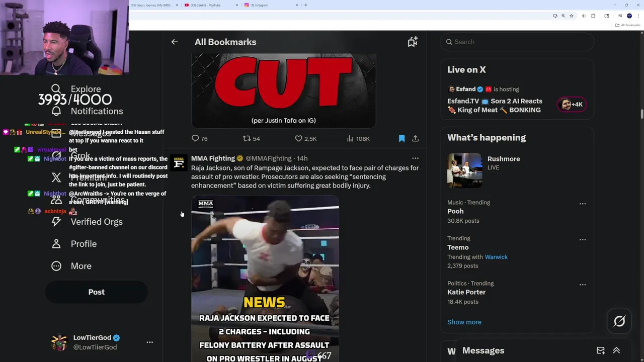Open options for Pooh trend

[583, 204]
